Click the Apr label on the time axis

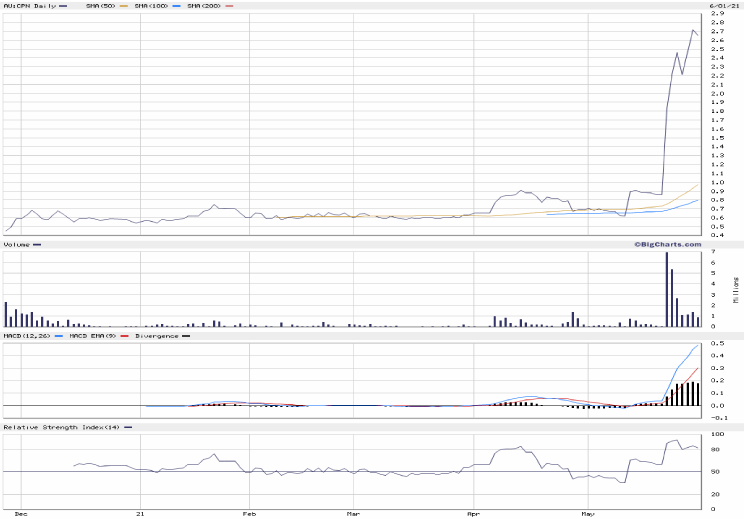tap(472, 513)
